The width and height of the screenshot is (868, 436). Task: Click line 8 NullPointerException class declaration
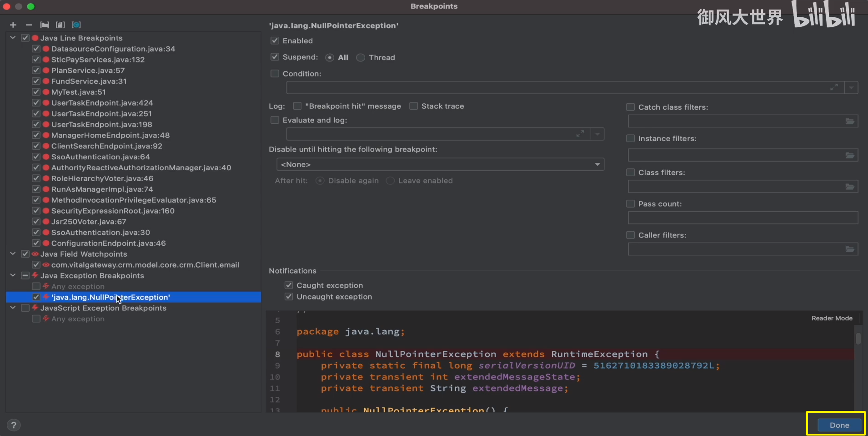[x=478, y=354]
